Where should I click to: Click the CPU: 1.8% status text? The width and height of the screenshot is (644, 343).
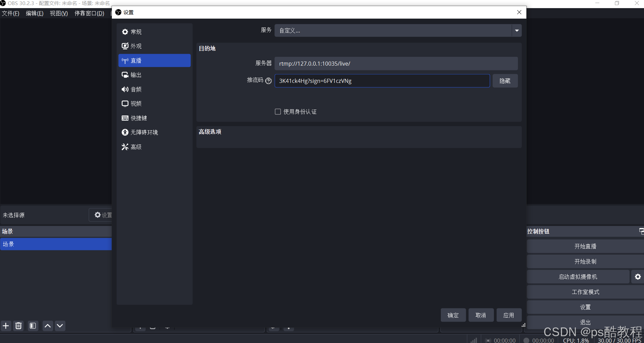(x=576, y=340)
